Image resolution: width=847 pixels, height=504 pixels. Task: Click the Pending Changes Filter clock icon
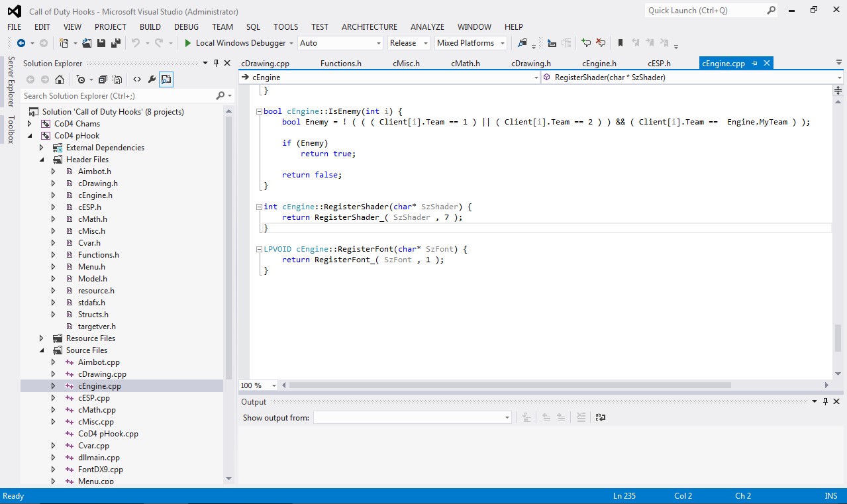coord(81,79)
